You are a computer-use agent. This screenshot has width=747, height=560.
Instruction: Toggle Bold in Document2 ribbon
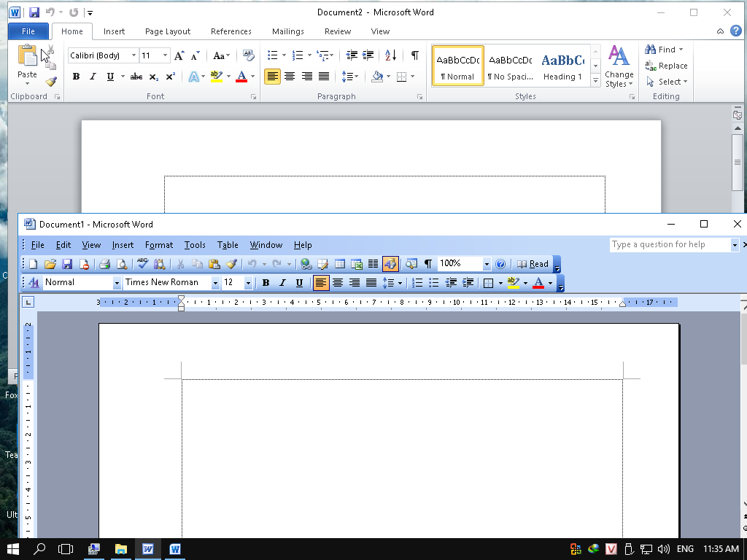pyautogui.click(x=76, y=77)
